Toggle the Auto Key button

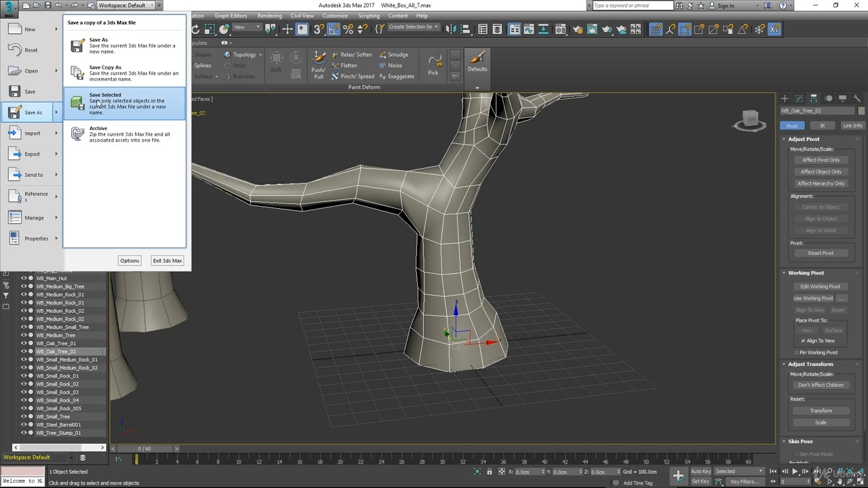pos(701,471)
